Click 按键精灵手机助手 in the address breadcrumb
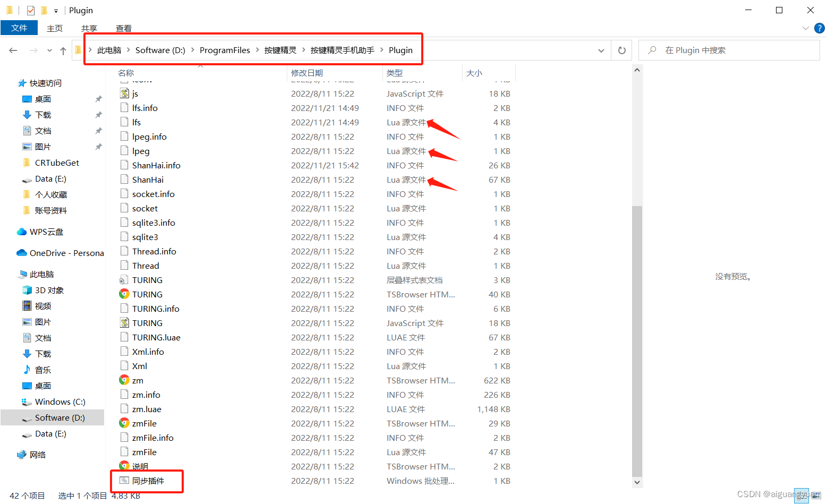827x504 pixels. pyautogui.click(x=343, y=50)
